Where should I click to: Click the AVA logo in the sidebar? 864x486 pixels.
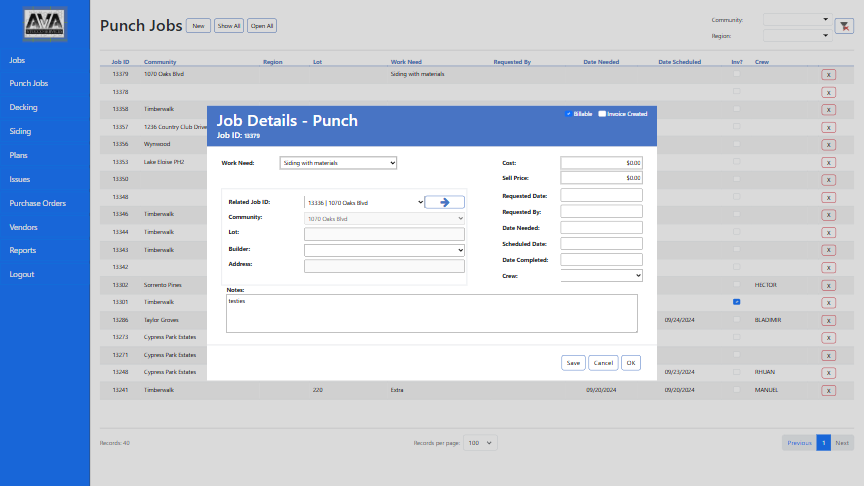click(x=44, y=25)
